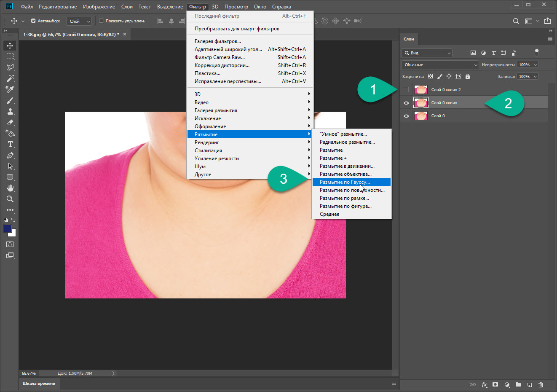Filter layers by type layer icon
This screenshot has width=557, height=392.
[493, 53]
